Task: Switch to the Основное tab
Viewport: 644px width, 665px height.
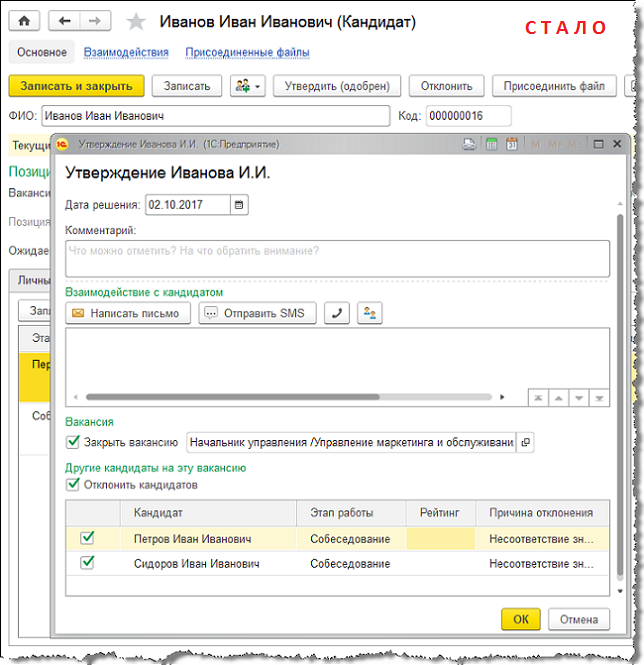Action: [x=42, y=52]
